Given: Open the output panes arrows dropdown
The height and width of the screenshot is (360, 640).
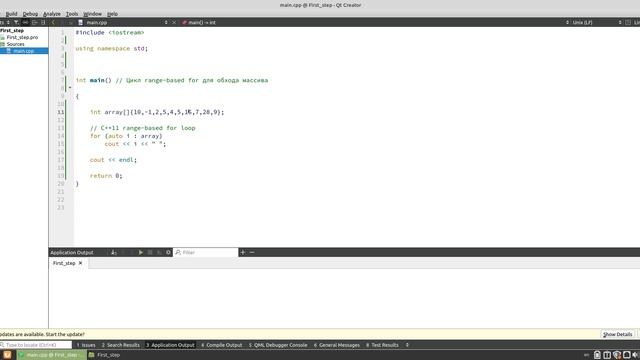Looking at the screenshot, I should click(407, 345).
